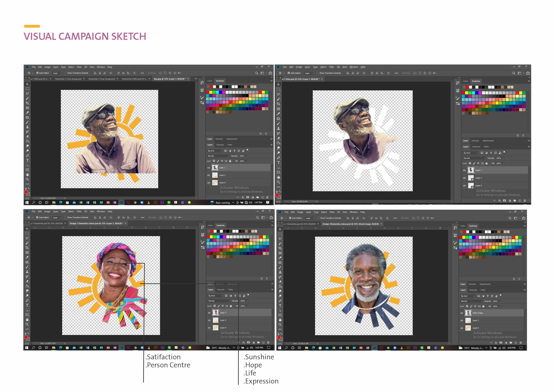Expand the hidden document tabs overflow arrows
The width and height of the screenshot is (554, 392).
tap(196, 79)
